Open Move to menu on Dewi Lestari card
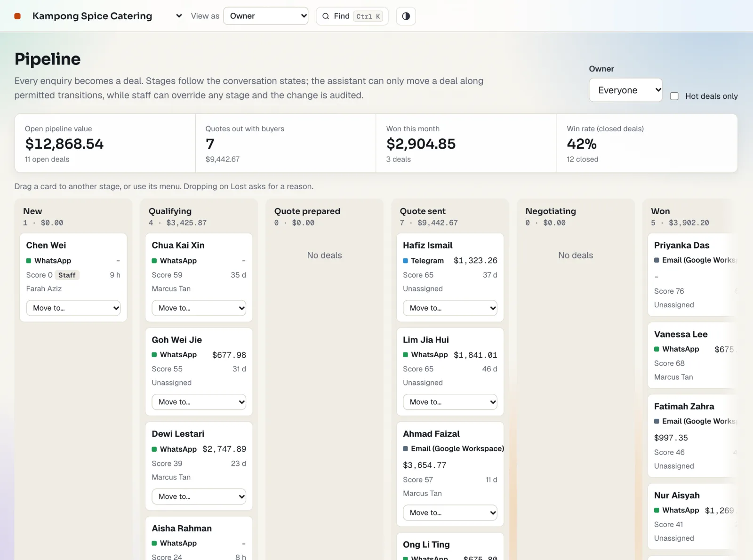This screenshot has height=560, width=753. tap(199, 496)
